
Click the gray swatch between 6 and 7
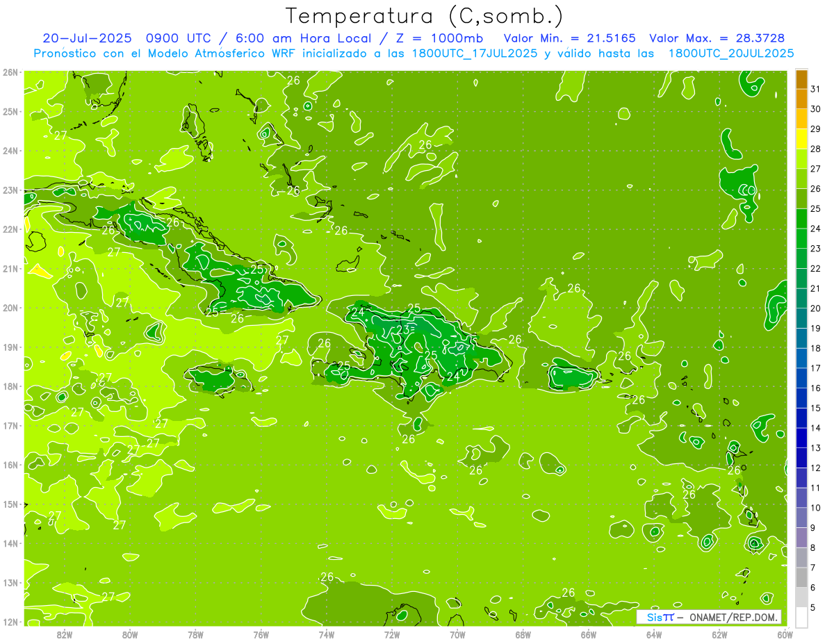tap(801, 577)
